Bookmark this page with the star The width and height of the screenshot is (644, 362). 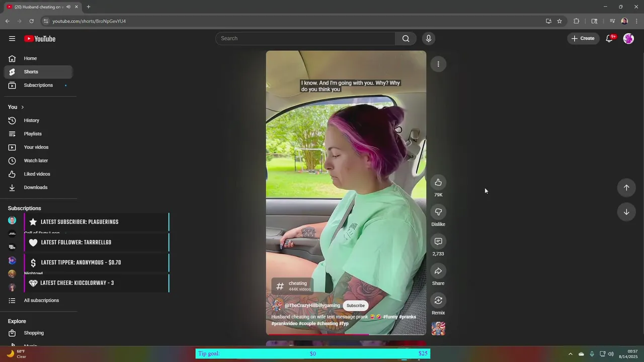(x=559, y=21)
